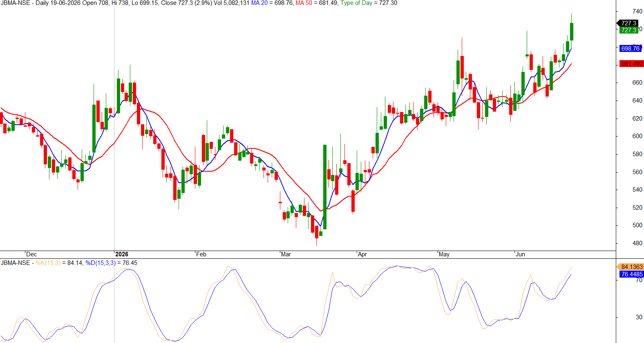
Task: Click the 'MA 20 = 698.76' legend text
Action: pyautogui.click(x=272, y=3)
